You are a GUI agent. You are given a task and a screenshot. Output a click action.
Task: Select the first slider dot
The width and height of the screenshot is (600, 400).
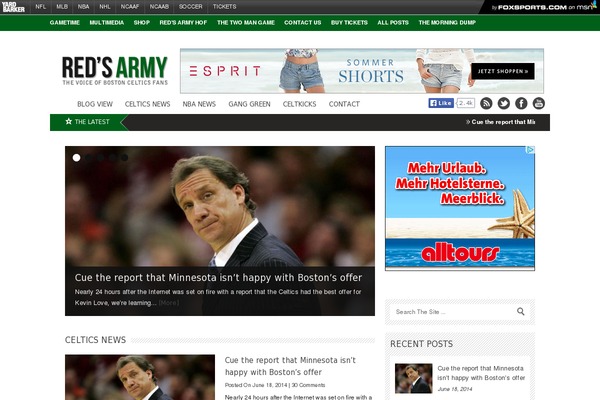coord(77,158)
